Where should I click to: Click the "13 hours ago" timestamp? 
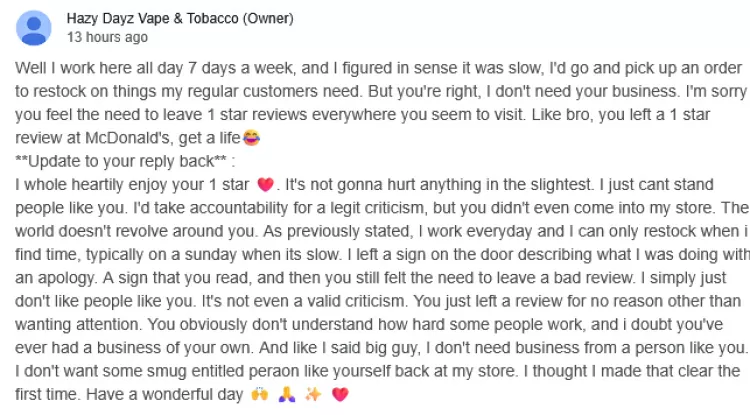point(107,37)
